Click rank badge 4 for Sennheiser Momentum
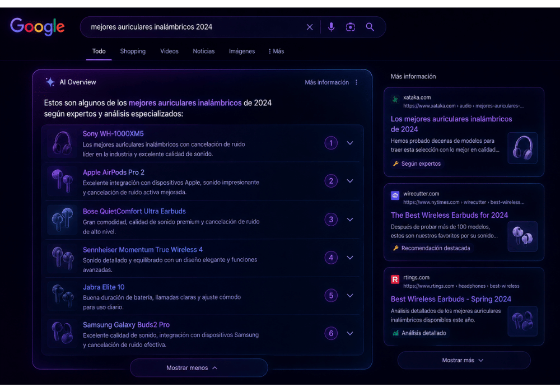This screenshot has height=392, width=560. pos(331,258)
